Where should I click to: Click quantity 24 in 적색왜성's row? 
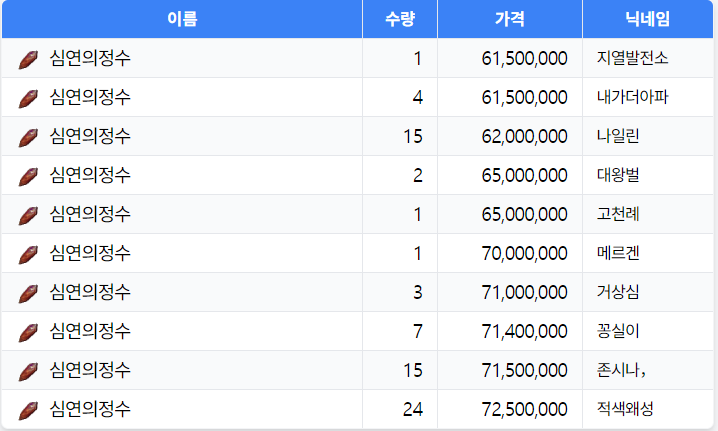(x=413, y=409)
